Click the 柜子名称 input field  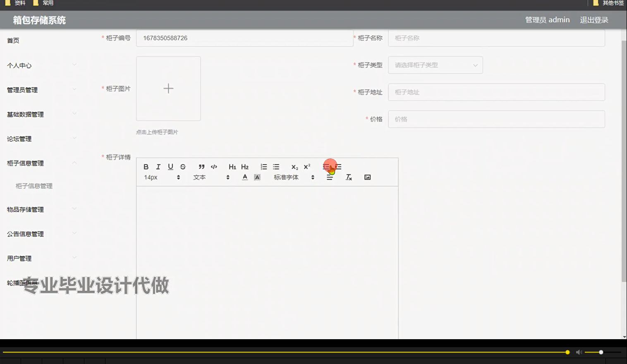[x=496, y=38]
